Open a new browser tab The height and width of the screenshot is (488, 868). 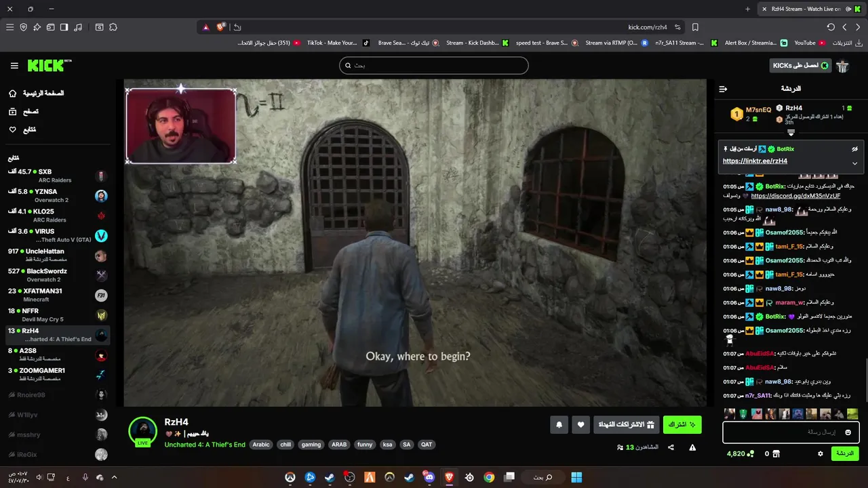747,9
